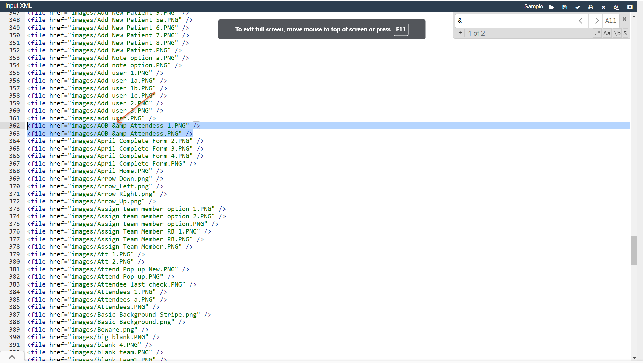644x363 pixels.
Task: Toggle RegExp search option
Action: pyautogui.click(x=597, y=33)
